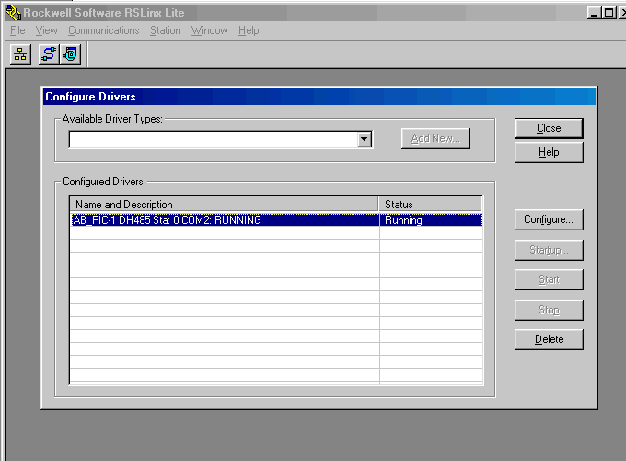
Task: Click the Configure Drivers toolbar icon
Action: tap(49, 54)
